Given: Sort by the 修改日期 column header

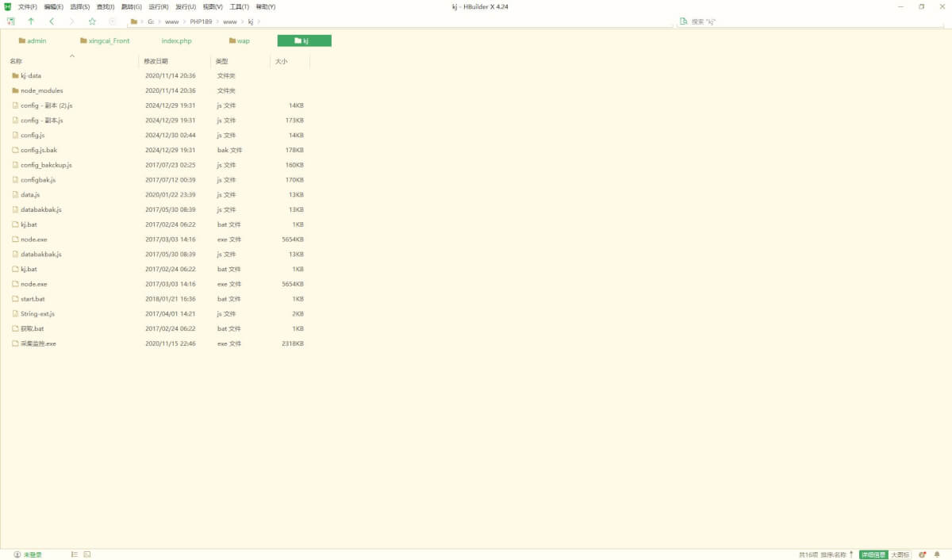Looking at the screenshot, I should click(156, 61).
